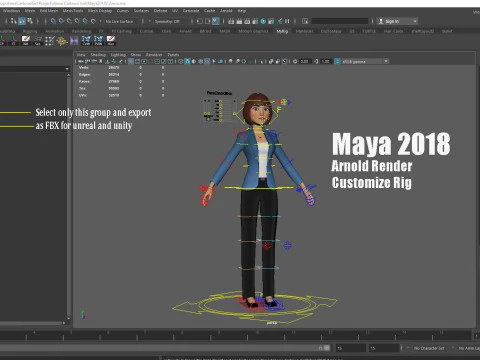The height and width of the screenshot is (360, 480).
Task: Click the range slider handle
Action: pos(327,348)
